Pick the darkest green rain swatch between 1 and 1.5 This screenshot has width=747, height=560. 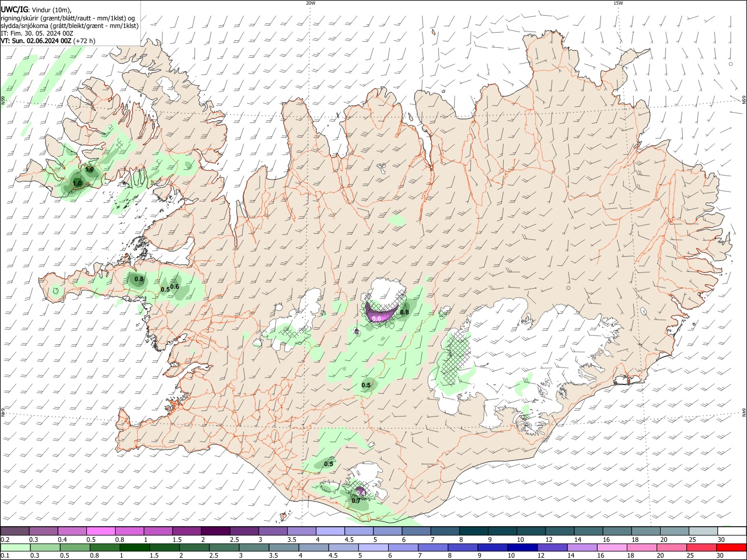point(135,547)
